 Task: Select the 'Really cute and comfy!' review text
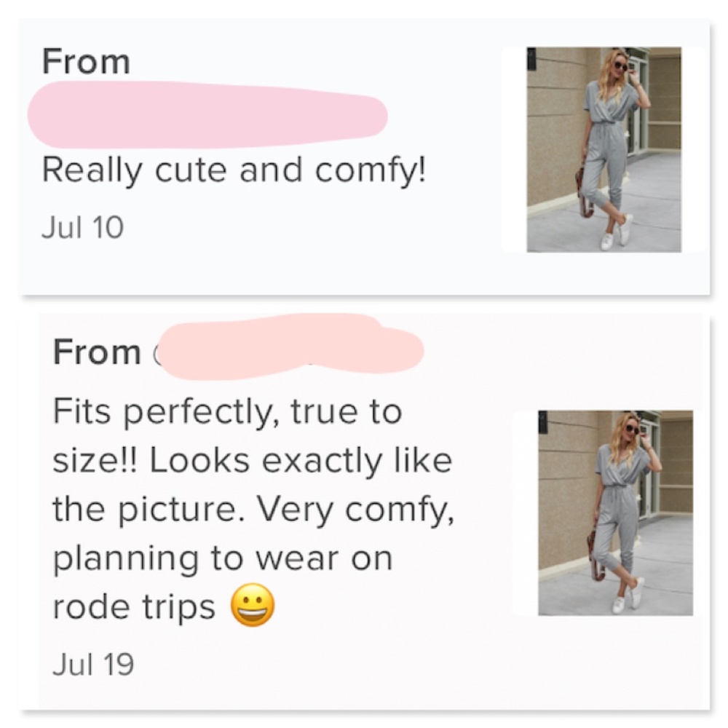click(x=233, y=170)
